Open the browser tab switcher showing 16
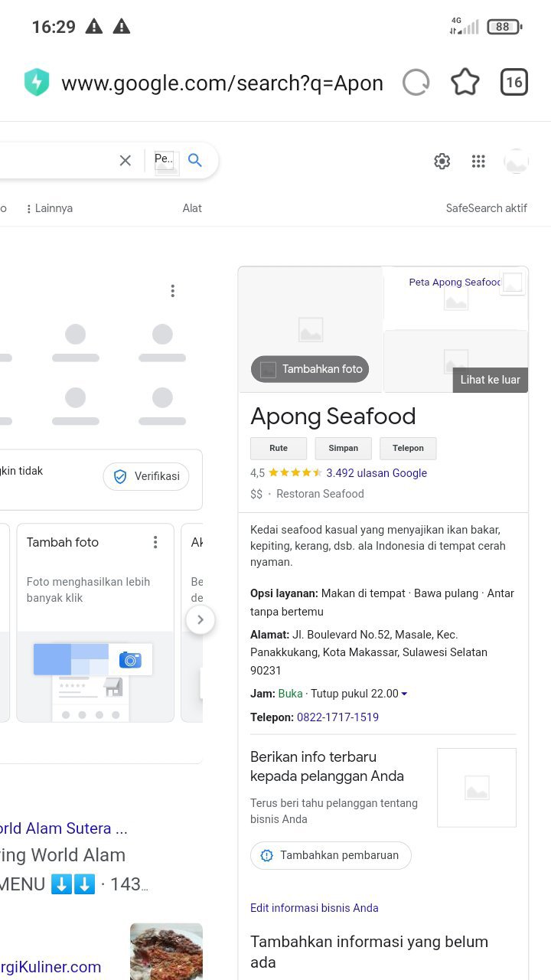 point(514,83)
